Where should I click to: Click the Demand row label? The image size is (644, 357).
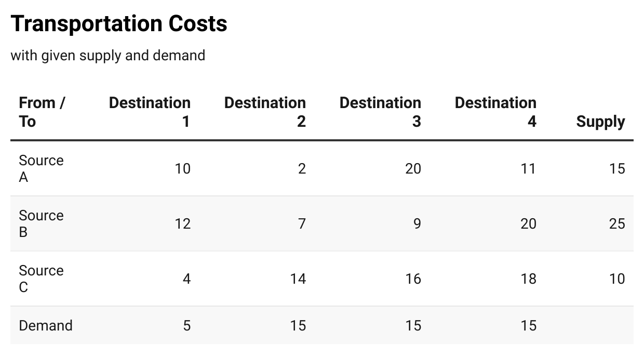(x=46, y=325)
